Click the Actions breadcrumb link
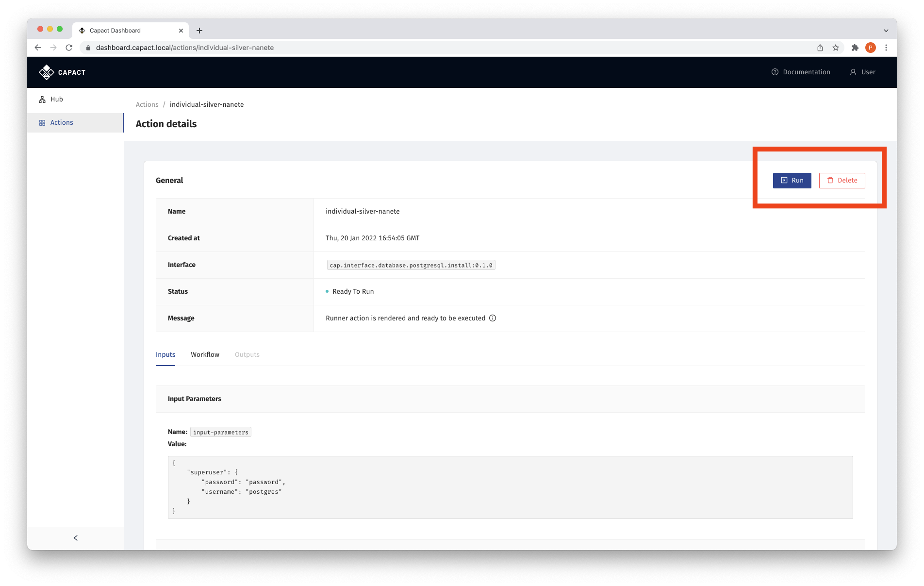Viewport: 924px width, 586px height. tap(147, 104)
